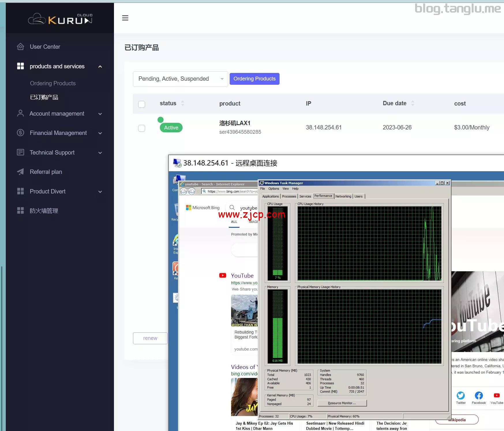The width and height of the screenshot is (504, 431).
Task: Click the Bing search magnifier icon
Action: click(232, 208)
